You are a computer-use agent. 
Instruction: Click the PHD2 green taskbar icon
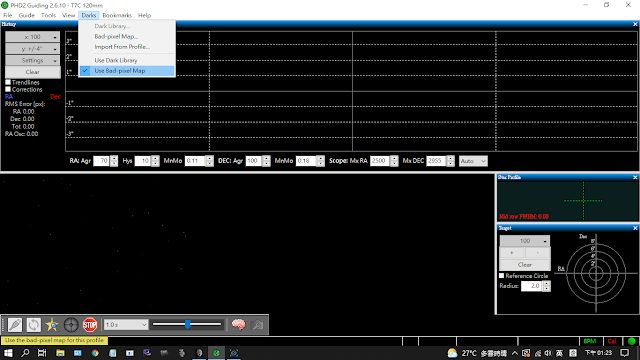[216, 353]
